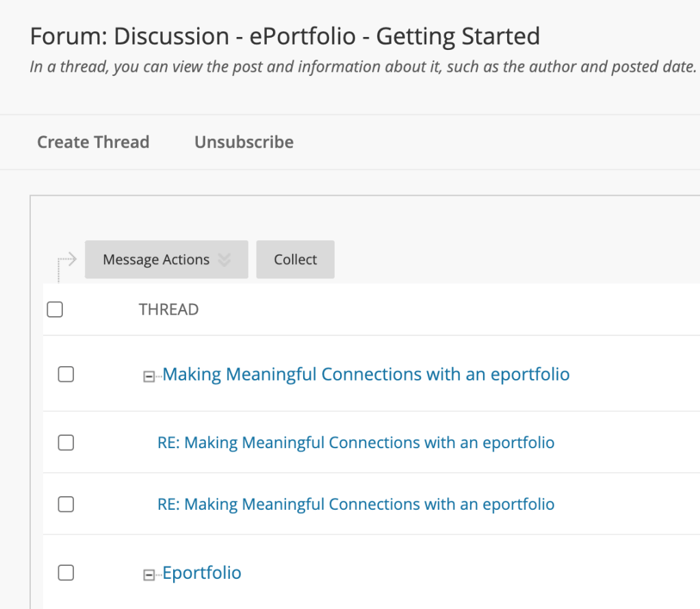Click the italic thread description text

pos(363,67)
